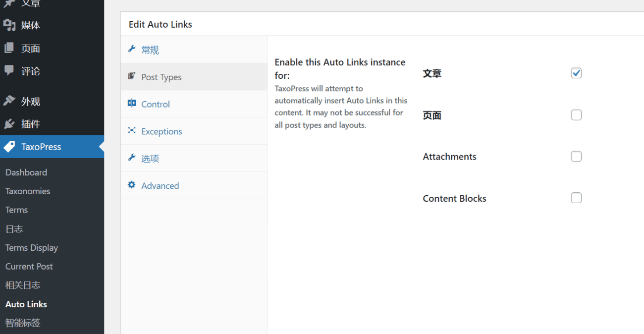Enable the Content Blocks checkbox

576,198
